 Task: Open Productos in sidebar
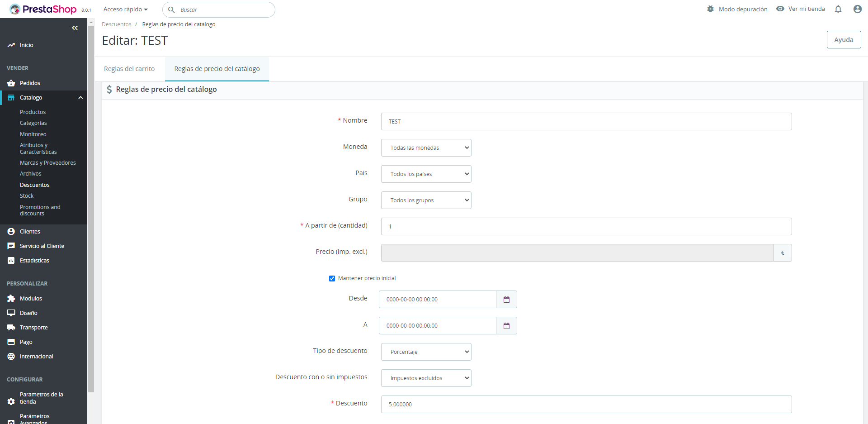coord(33,112)
